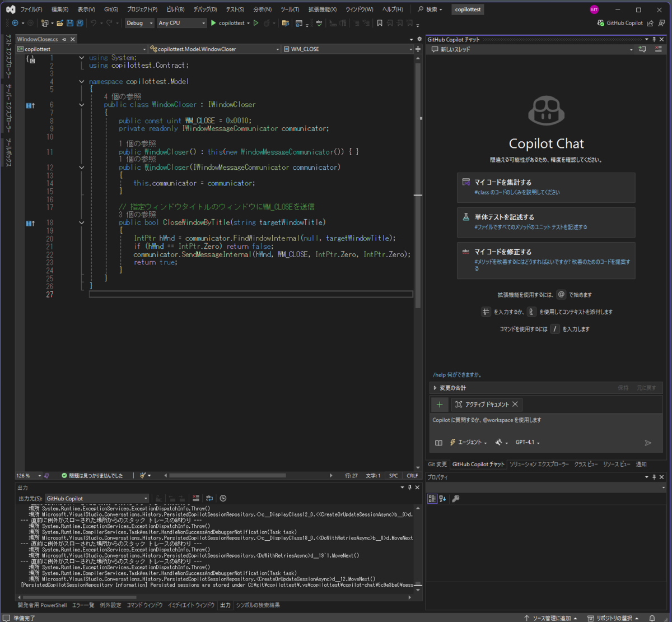
Task: Click the bookmark toggle icon in toolbar
Action: tap(380, 23)
